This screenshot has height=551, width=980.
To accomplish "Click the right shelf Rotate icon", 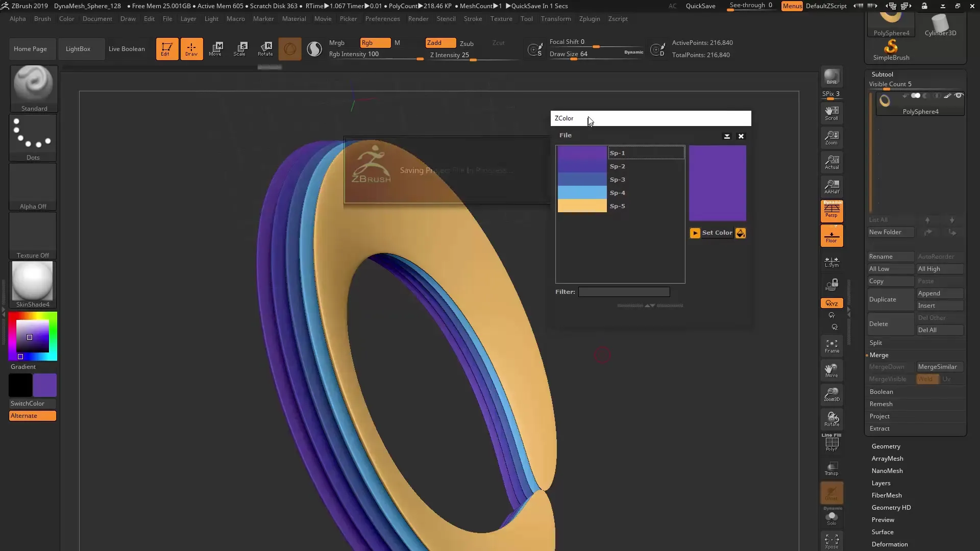I will tap(831, 419).
